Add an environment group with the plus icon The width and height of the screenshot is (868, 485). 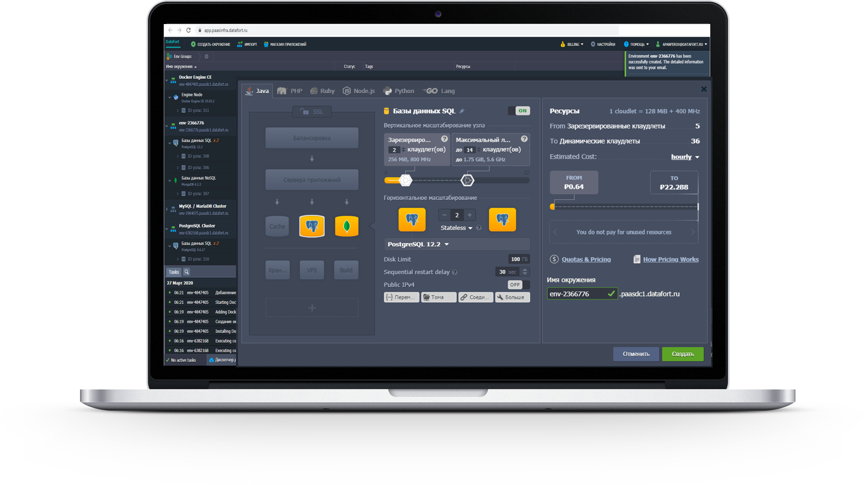pyautogui.click(x=206, y=56)
